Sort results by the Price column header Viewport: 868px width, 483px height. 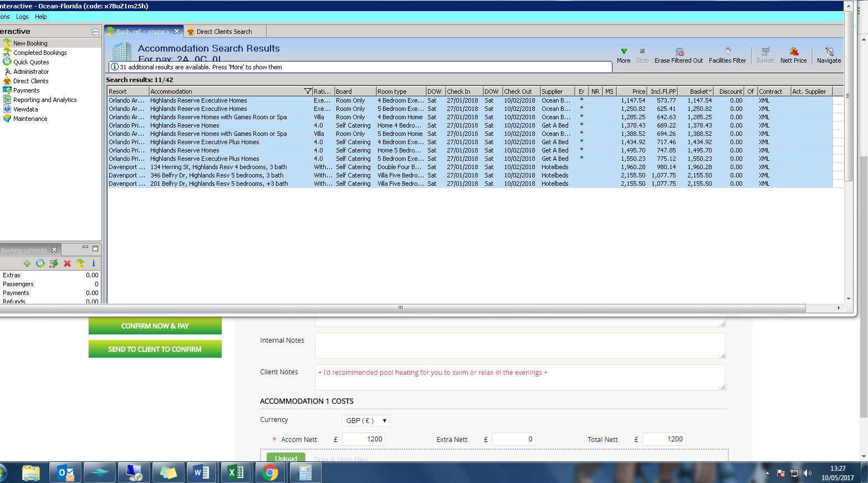coord(632,91)
